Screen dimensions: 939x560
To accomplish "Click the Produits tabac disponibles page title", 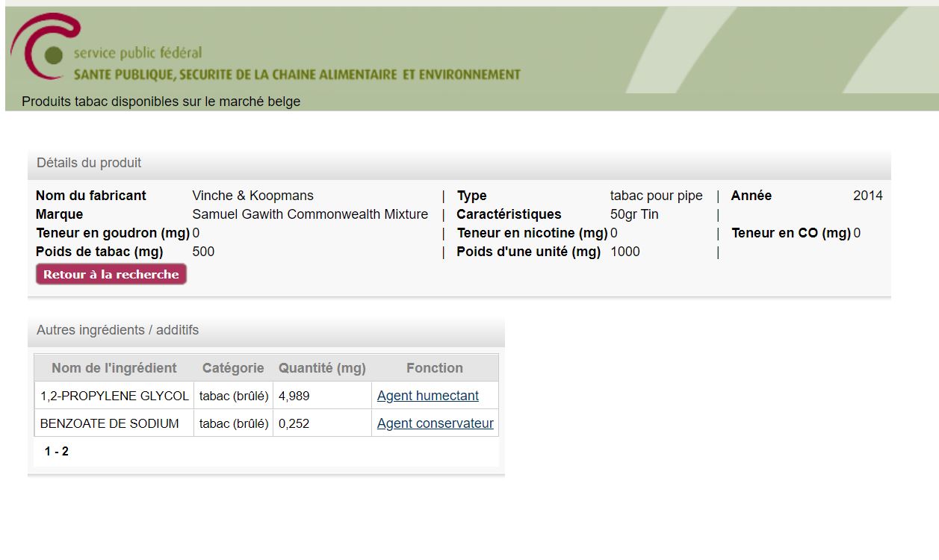I will 161,102.
